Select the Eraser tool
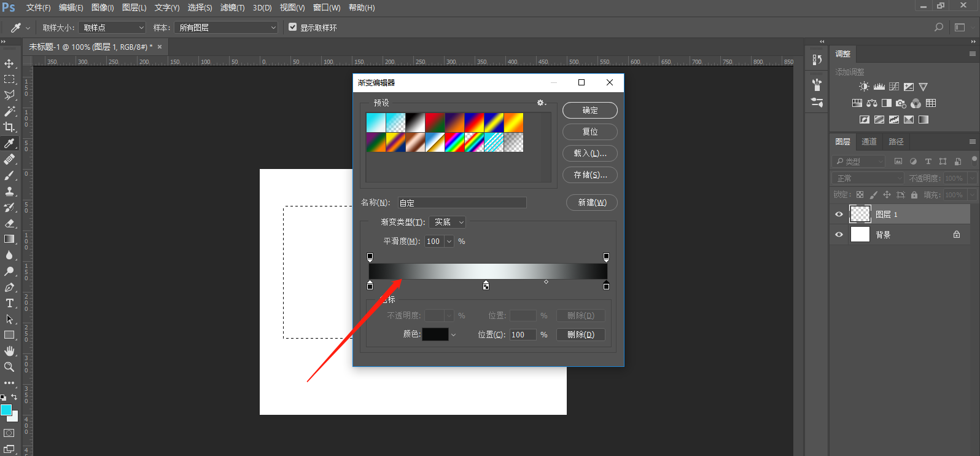980x456 pixels. click(x=9, y=223)
